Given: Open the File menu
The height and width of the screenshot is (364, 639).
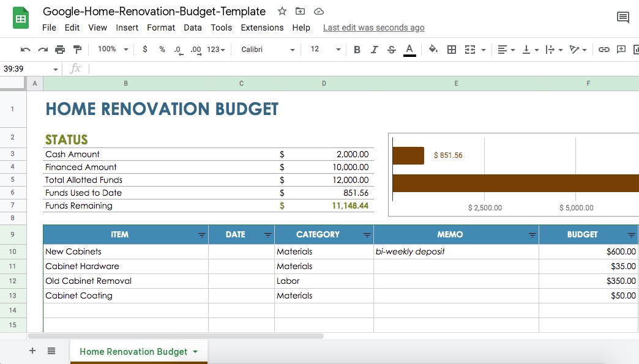Looking at the screenshot, I should (49, 28).
